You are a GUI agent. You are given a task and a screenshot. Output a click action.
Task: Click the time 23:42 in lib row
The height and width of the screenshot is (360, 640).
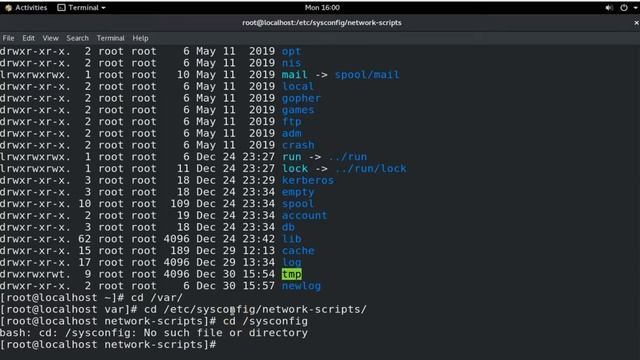(x=258, y=239)
